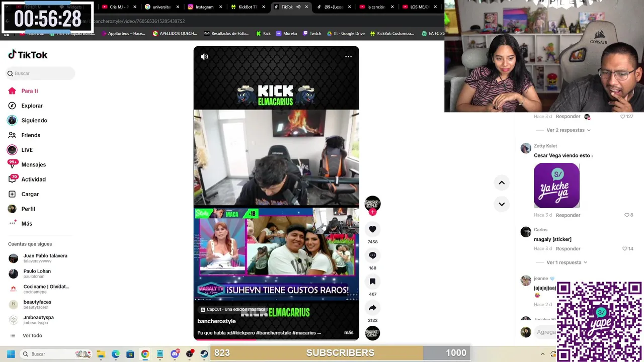Open the video three-dots options menu
This screenshot has width=644, height=362.
coord(348,57)
